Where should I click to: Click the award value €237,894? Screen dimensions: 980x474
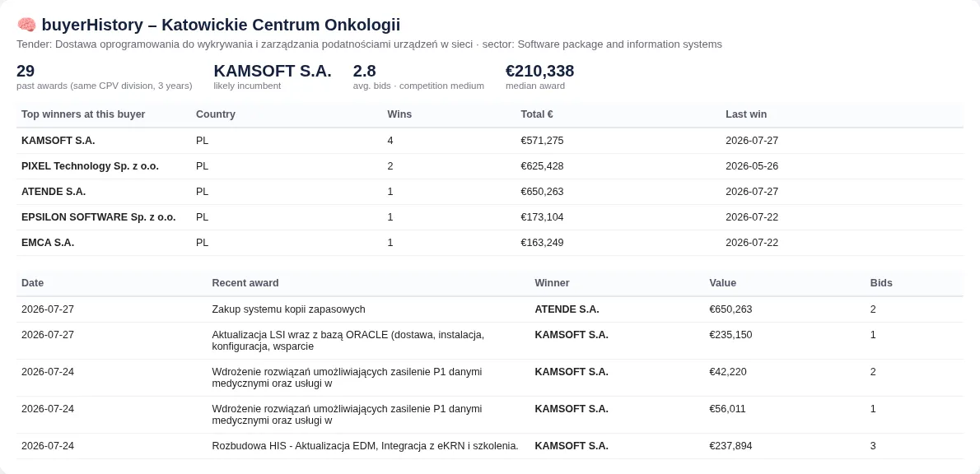coord(730,446)
